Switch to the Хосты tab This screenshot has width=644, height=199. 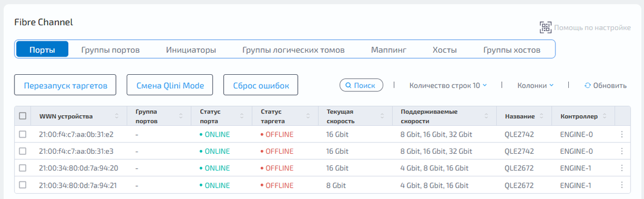pyautogui.click(x=445, y=50)
